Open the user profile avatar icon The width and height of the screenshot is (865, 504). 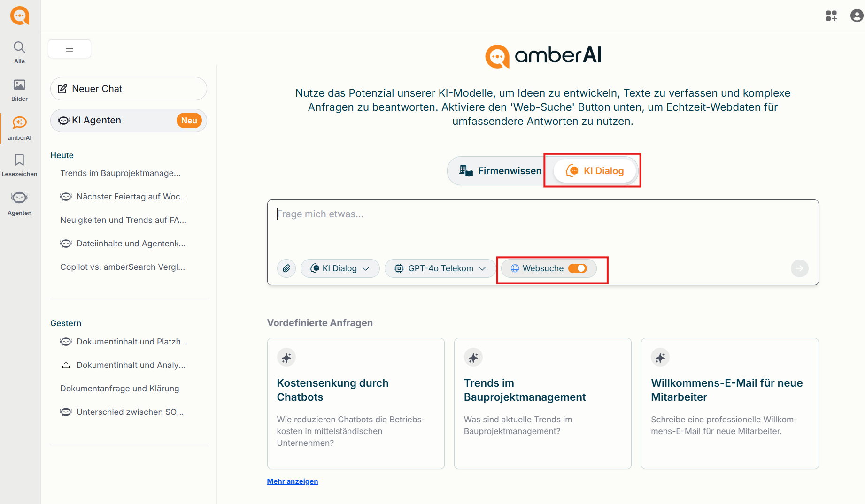857,16
